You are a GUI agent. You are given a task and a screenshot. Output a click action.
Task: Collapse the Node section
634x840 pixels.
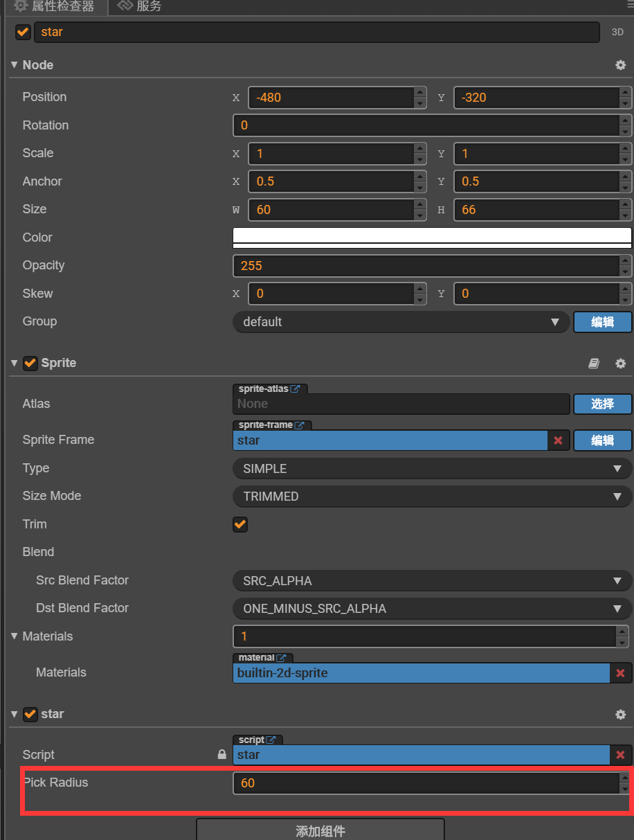pos(14,65)
